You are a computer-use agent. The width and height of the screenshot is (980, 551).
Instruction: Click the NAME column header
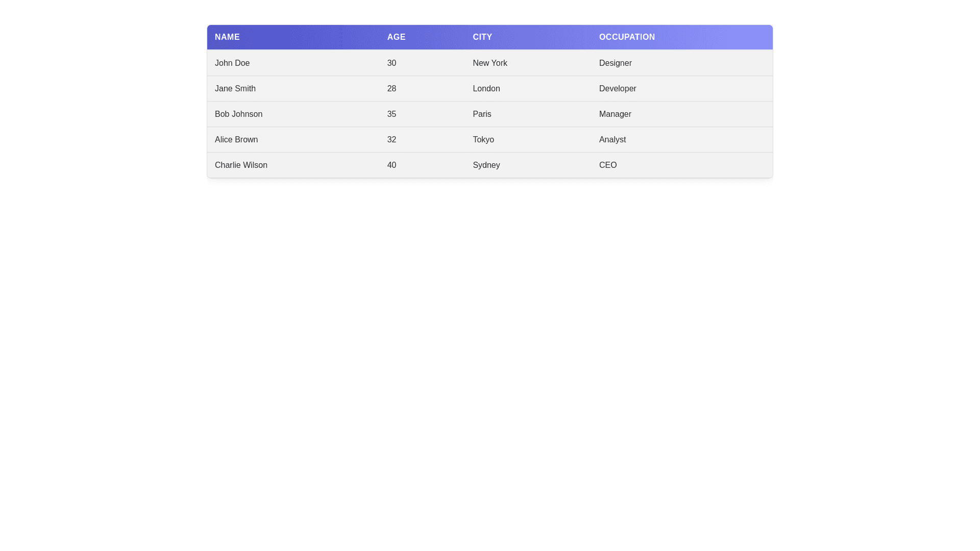[x=227, y=37]
